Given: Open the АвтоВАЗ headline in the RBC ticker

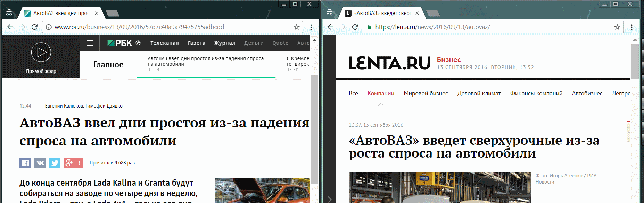Looking at the screenshot, I should pyautogui.click(x=206, y=61).
